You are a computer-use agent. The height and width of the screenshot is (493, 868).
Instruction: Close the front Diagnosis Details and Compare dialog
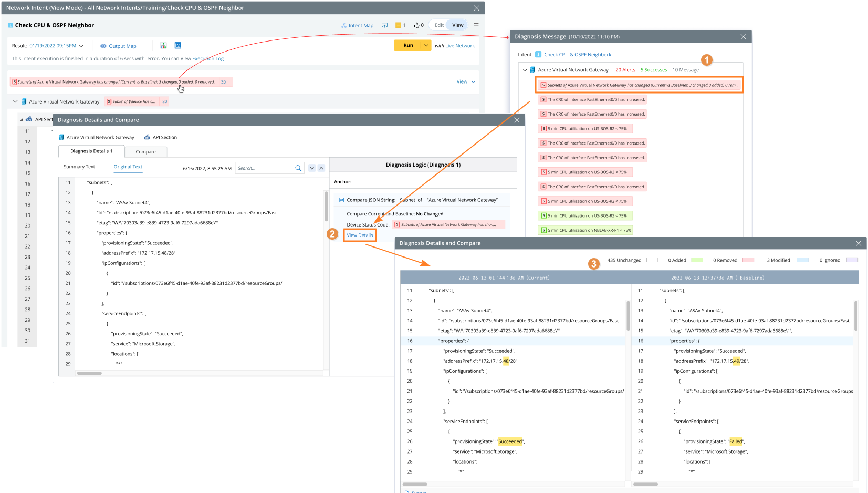point(517,120)
